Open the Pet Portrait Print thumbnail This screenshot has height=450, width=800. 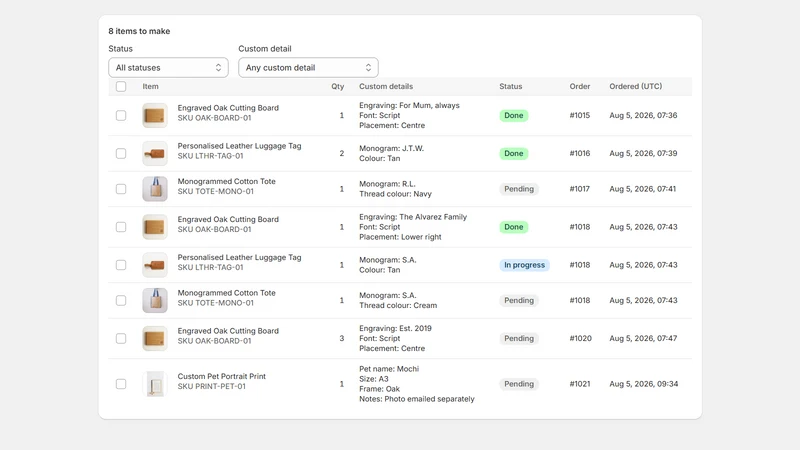click(155, 384)
